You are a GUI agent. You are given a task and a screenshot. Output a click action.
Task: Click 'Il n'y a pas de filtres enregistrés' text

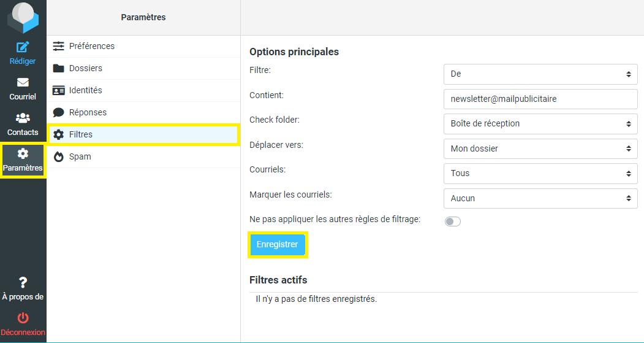[x=316, y=299]
